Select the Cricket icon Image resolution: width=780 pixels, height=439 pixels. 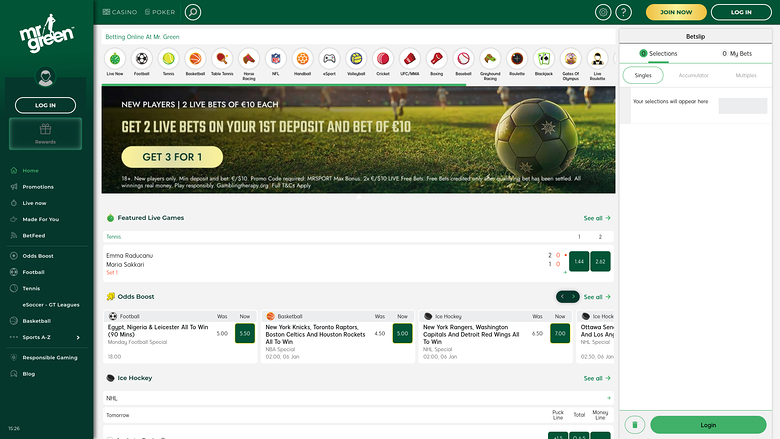point(383,59)
